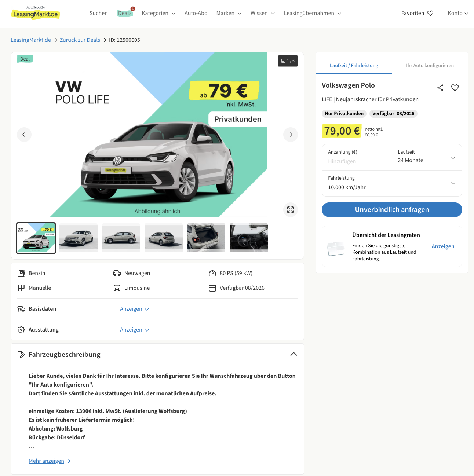Viewport: 474px width, 476px height.
Task: Open fullscreen image view icon
Action: pos(291,210)
